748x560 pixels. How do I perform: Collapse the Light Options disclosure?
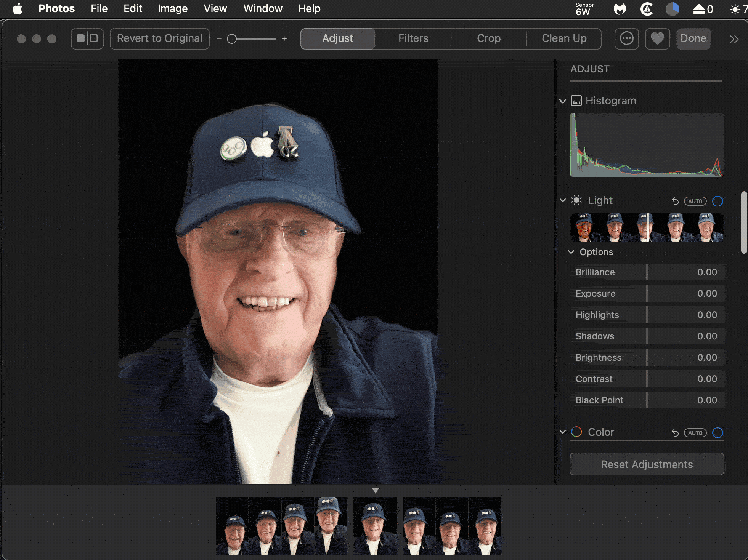coord(571,252)
